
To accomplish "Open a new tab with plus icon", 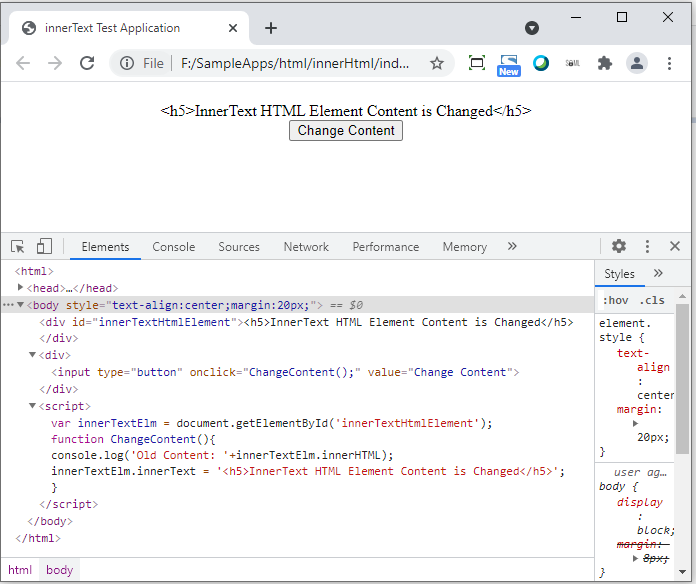I will tap(271, 28).
